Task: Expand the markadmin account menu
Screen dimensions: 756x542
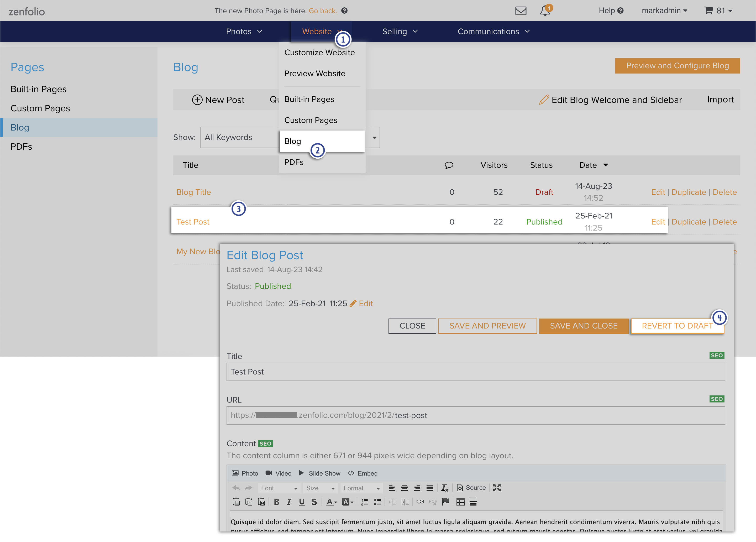Action: click(x=664, y=11)
